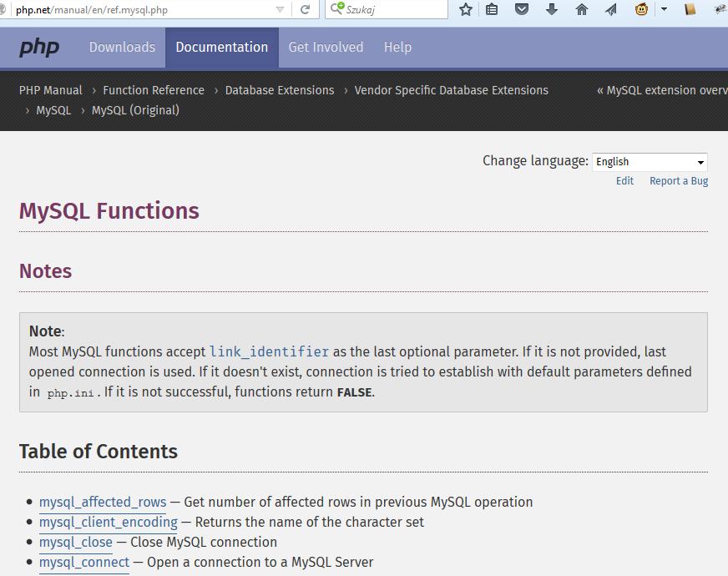Open the Help menu item
The height and width of the screenshot is (576, 728).
[397, 48]
